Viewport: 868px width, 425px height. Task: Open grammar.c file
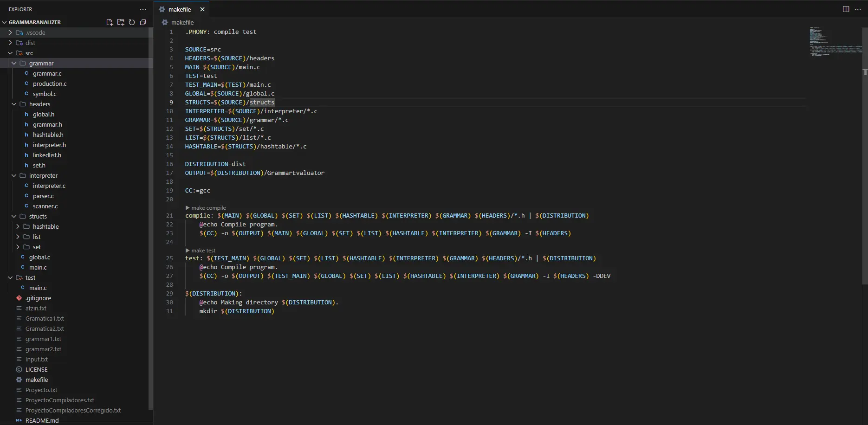[x=77, y=73]
